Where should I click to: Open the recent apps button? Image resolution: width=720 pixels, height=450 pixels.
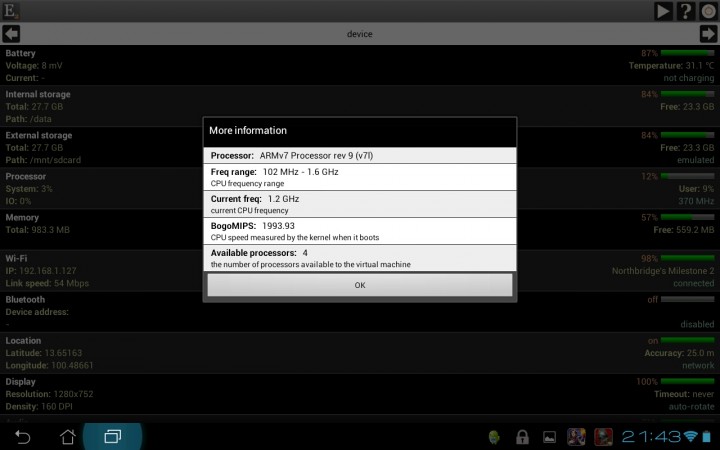112,436
